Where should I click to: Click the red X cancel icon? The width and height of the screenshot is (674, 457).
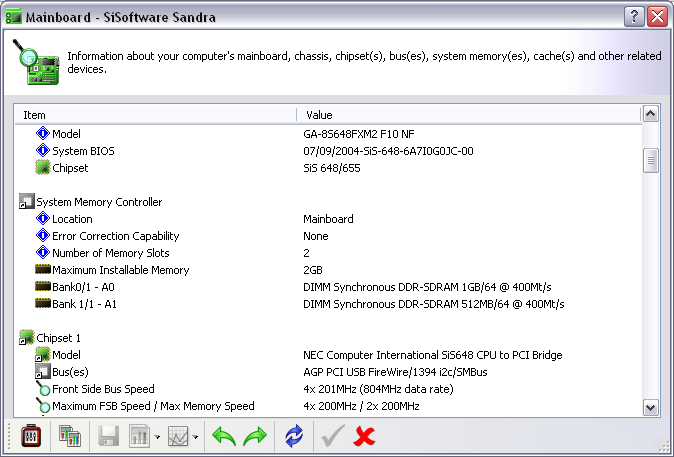pyautogui.click(x=364, y=436)
